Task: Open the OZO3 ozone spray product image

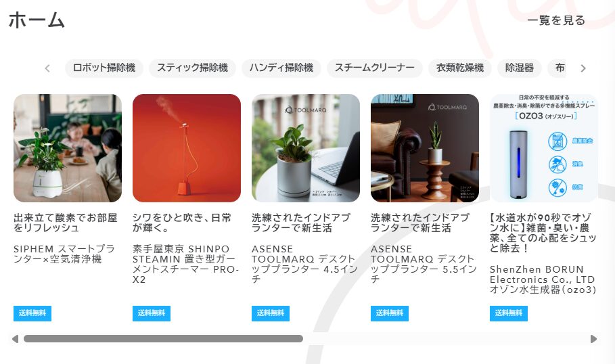Action: coord(543,148)
